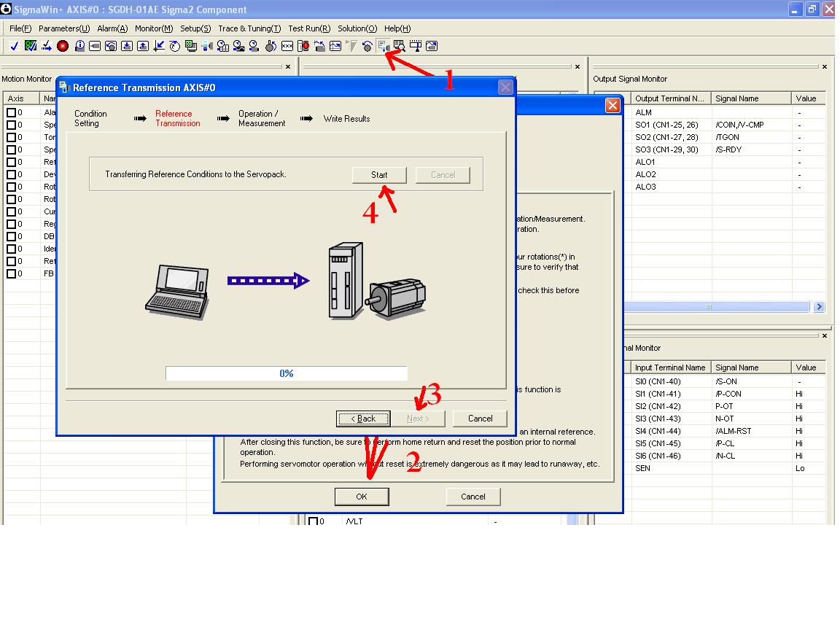
Task: Open the Test Run menu
Action: [309, 28]
